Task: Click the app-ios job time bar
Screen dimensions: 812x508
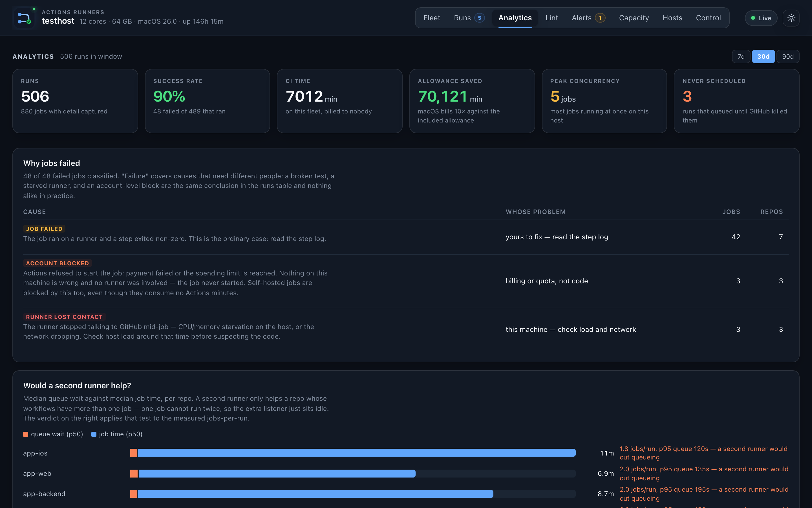Action: 357,453
